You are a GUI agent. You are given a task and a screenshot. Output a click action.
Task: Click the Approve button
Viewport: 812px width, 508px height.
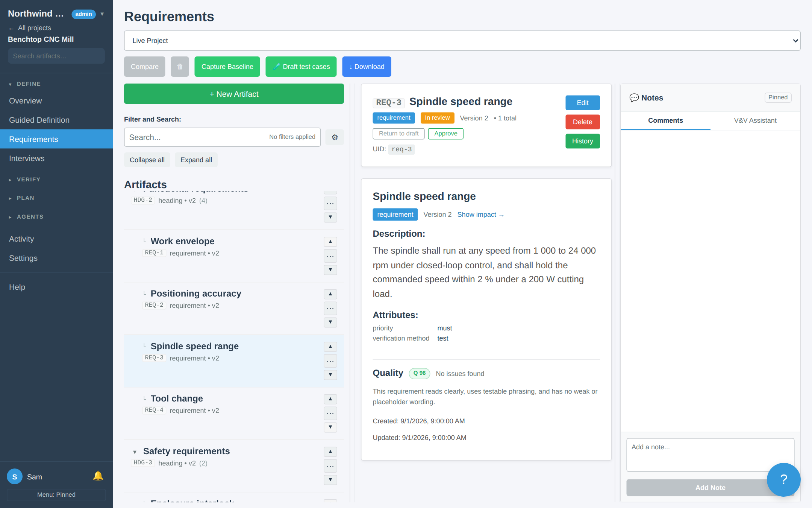pyautogui.click(x=445, y=134)
